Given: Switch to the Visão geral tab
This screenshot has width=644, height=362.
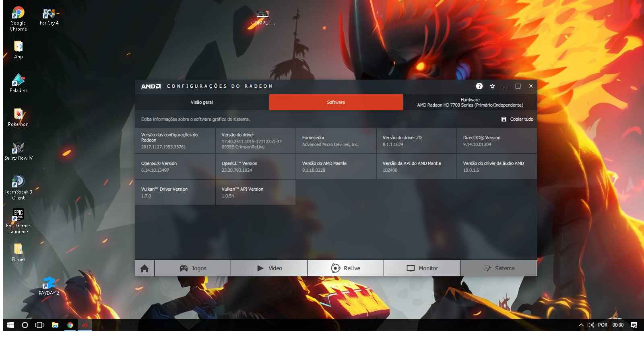Looking at the screenshot, I should click(x=202, y=102).
